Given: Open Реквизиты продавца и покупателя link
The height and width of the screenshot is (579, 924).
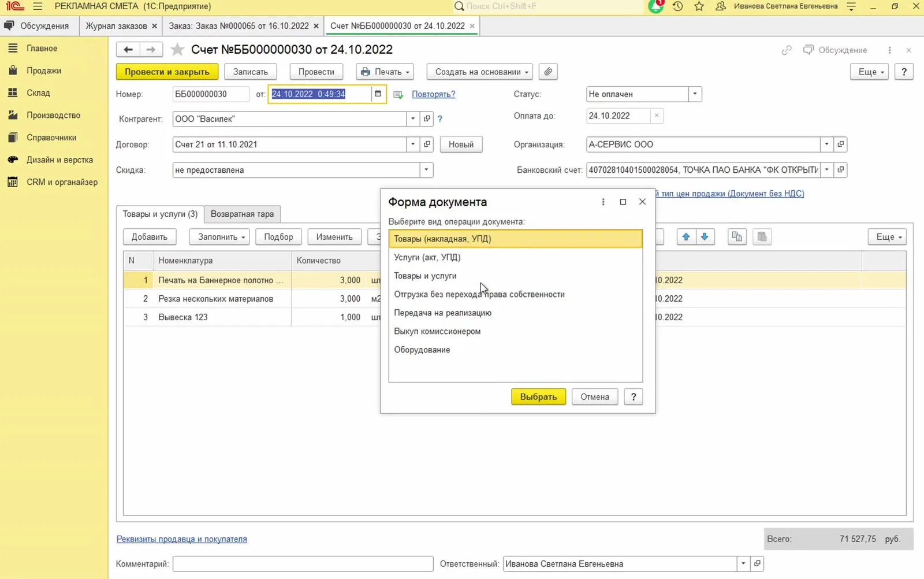Looking at the screenshot, I should point(182,539).
